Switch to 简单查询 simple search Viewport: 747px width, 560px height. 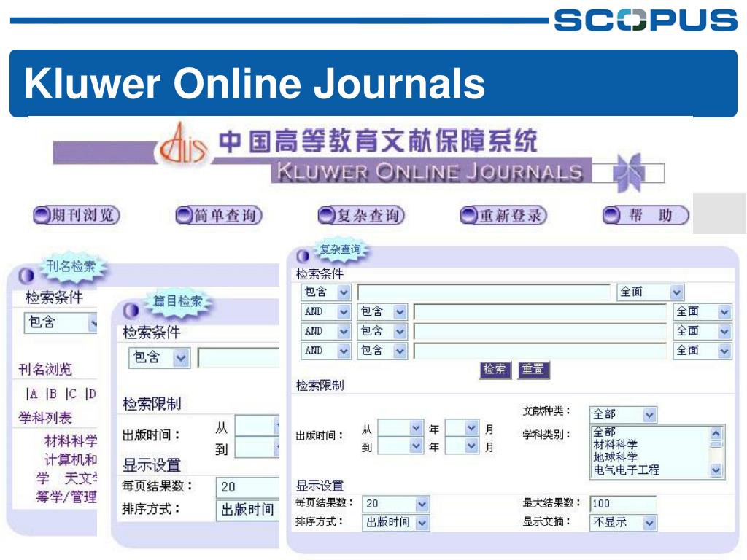coord(219,215)
